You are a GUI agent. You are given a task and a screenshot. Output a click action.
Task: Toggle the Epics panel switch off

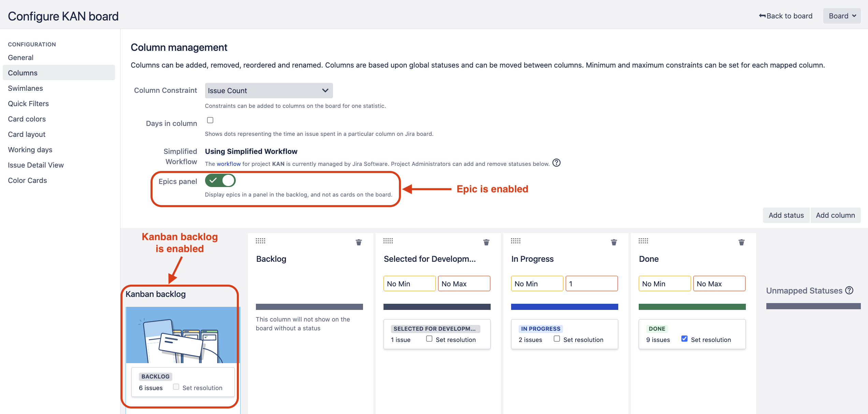(x=220, y=181)
